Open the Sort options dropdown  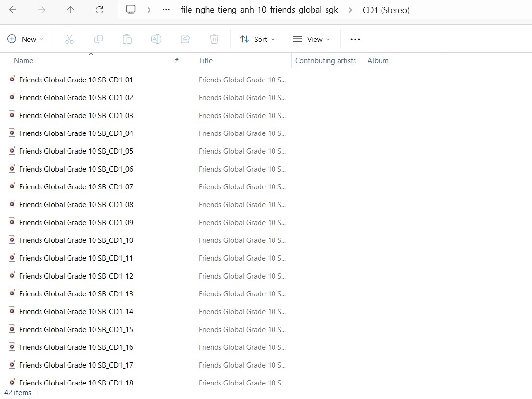coord(258,39)
